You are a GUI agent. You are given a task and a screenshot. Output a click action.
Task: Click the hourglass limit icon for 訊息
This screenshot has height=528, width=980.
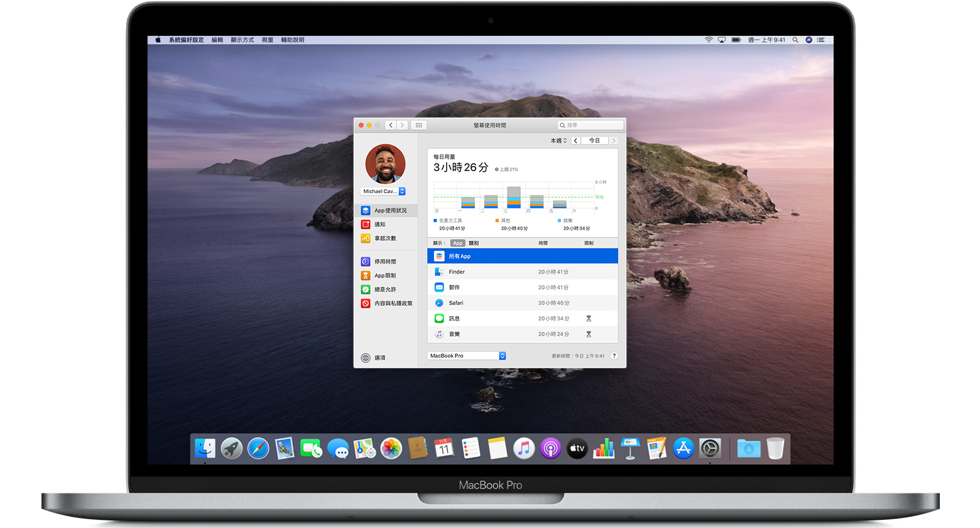pos(589,319)
